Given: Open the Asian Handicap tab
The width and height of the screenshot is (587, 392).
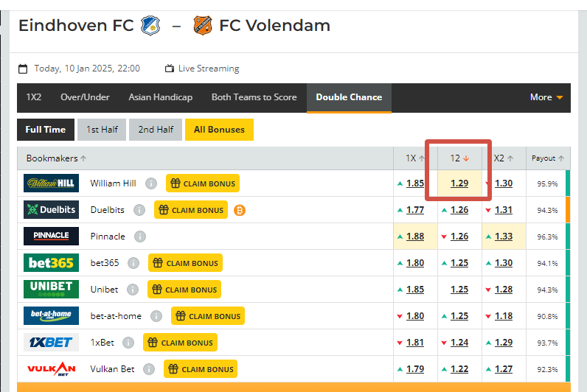Looking at the screenshot, I should (x=161, y=97).
